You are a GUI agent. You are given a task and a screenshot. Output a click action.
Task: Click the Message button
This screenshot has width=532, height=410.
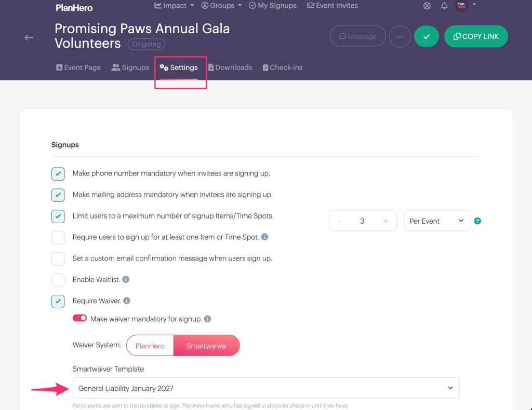pyautogui.click(x=357, y=36)
